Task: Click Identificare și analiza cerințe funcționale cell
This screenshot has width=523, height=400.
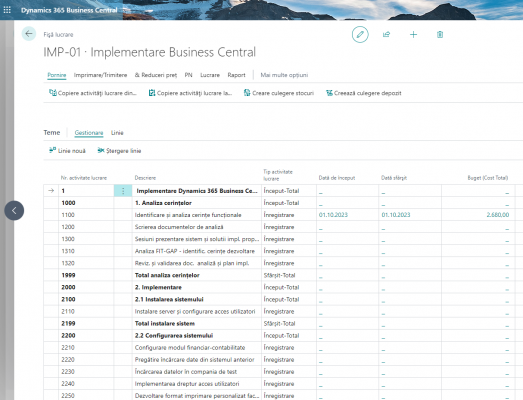Action: tap(197, 215)
